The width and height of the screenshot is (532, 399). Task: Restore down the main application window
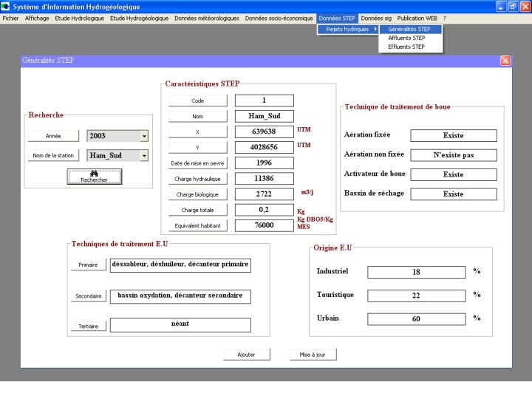click(x=514, y=7)
